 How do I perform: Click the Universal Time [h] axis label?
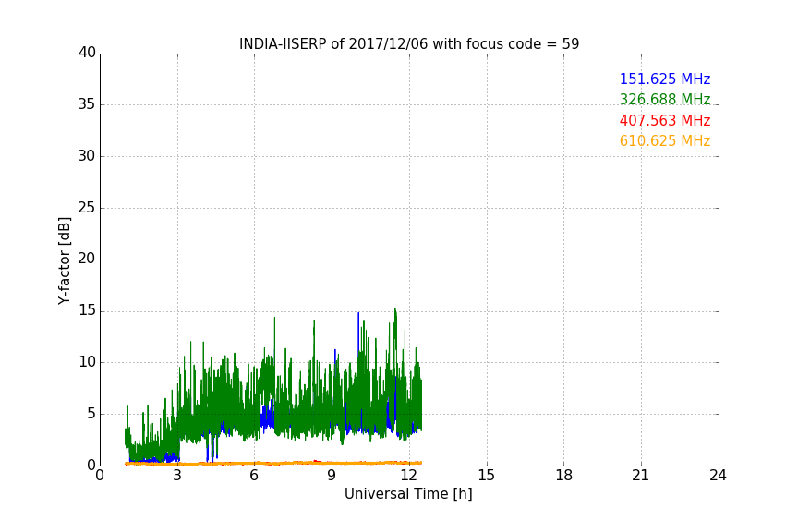pyautogui.click(x=408, y=494)
